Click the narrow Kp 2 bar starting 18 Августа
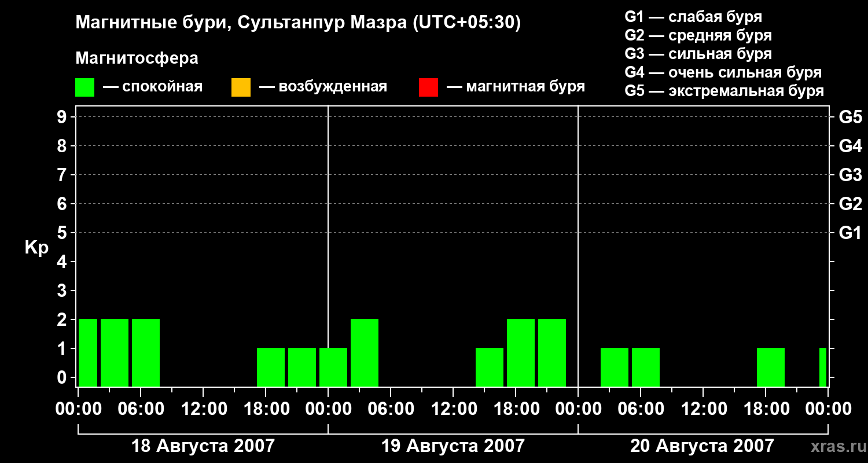Viewport: 868px width, 463px height. click(x=88, y=352)
